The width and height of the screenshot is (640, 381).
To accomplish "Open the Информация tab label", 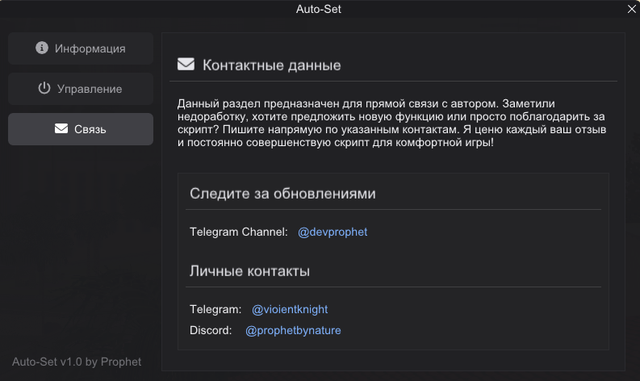I will 90,49.
